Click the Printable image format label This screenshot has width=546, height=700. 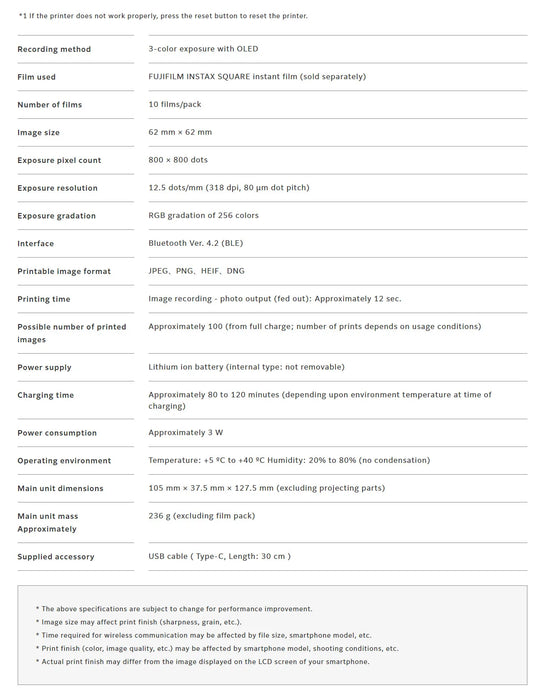(x=64, y=271)
